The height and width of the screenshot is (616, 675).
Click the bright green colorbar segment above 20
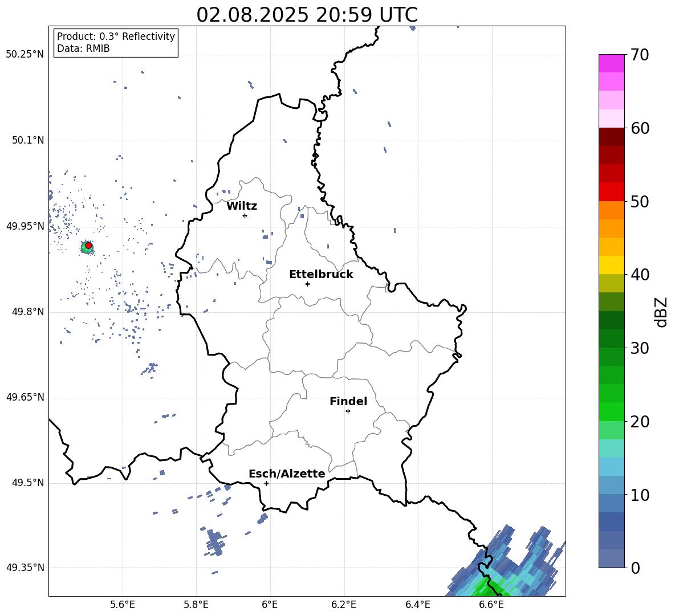coord(611,411)
